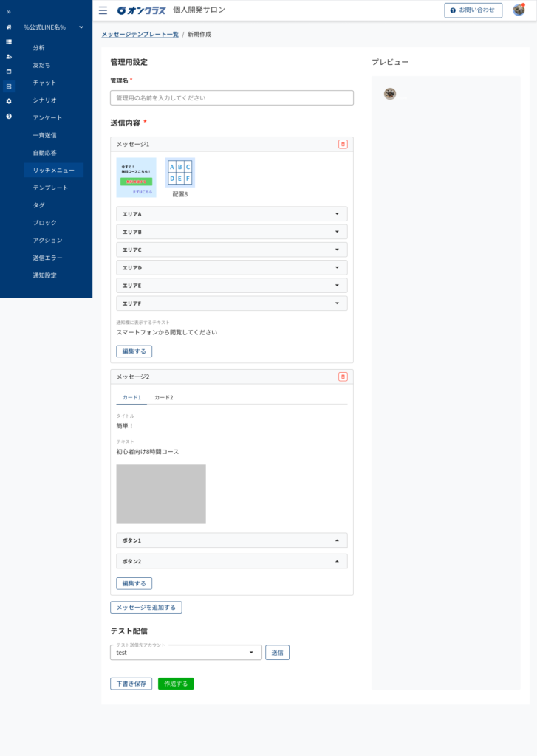This screenshot has width=537, height=756.
Task: Open the settings gear icon in sidebar
Action: 9,101
